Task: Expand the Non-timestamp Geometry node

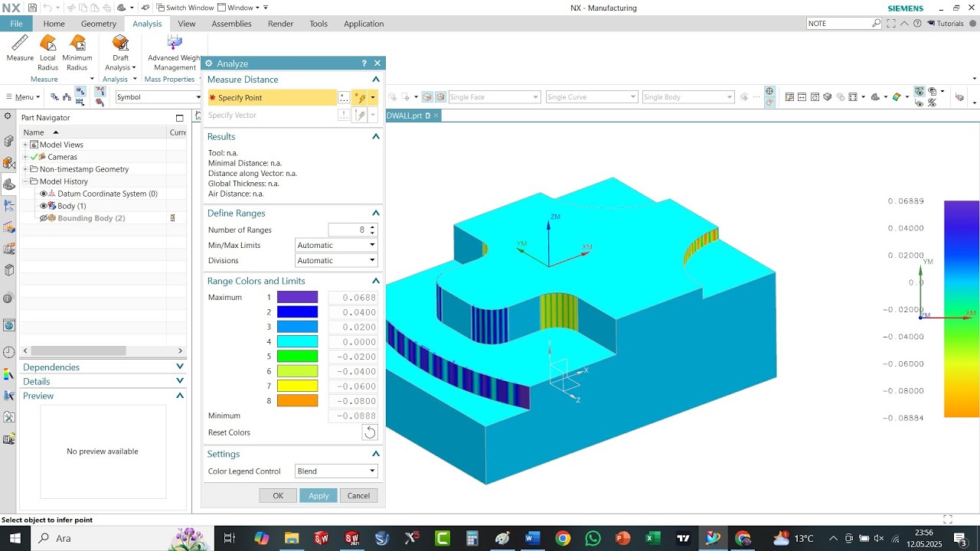Action: tap(25, 169)
